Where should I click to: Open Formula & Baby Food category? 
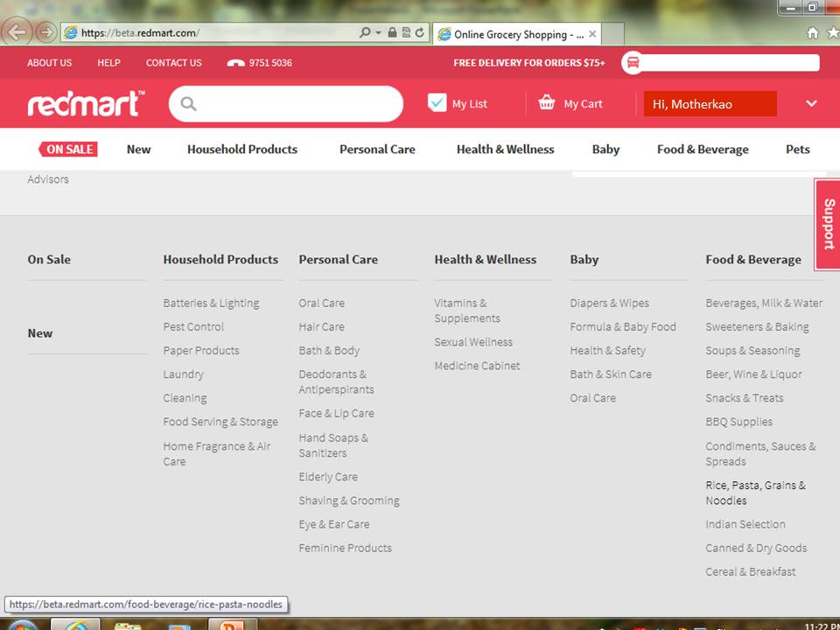[x=623, y=326]
